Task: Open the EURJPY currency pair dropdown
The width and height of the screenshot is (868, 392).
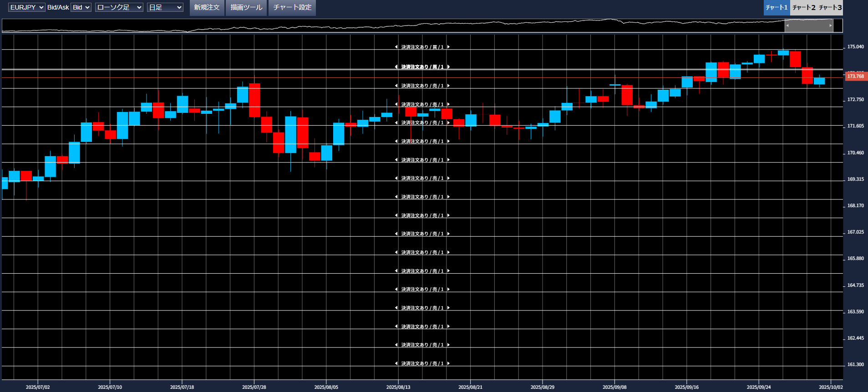Action: pos(26,7)
